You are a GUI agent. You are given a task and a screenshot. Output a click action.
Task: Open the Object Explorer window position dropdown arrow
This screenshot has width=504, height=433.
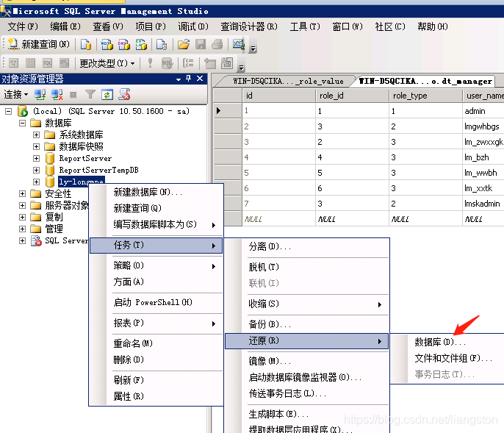pos(179,79)
